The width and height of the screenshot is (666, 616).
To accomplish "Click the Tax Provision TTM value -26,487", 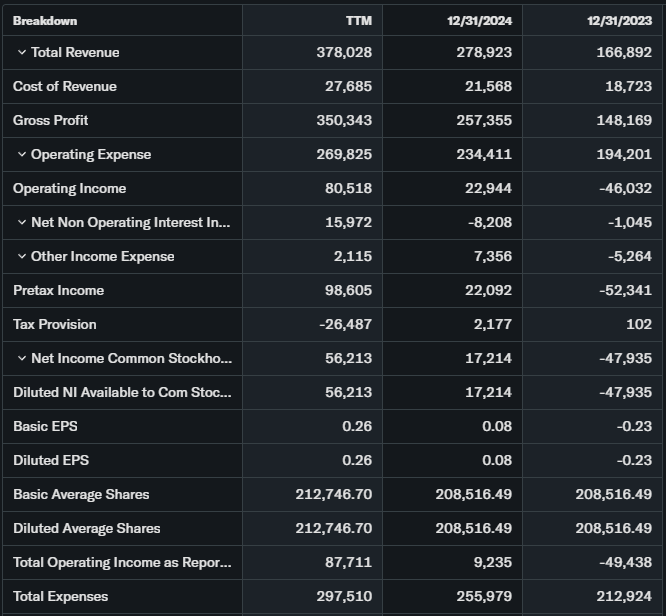I will point(348,324).
